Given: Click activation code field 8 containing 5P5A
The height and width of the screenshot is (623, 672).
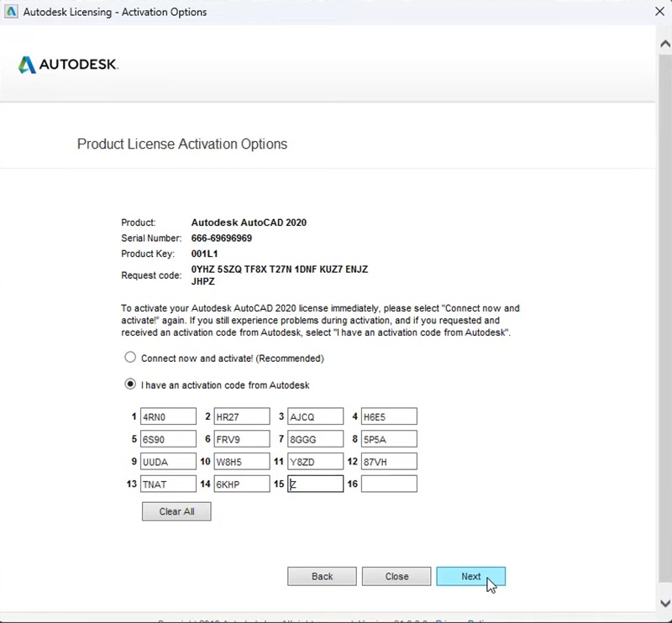Looking at the screenshot, I should [x=389, y=438].
